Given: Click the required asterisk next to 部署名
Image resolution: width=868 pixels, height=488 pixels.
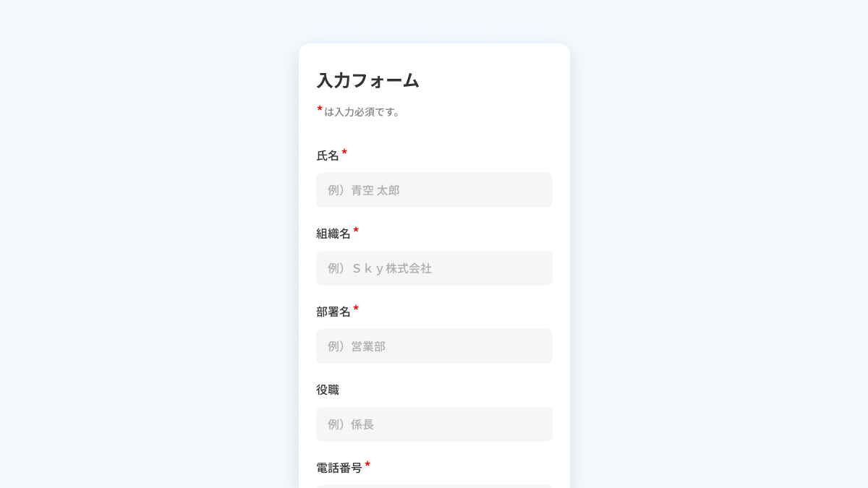Looking at the screenshot, I should click(x=356, y=308).
